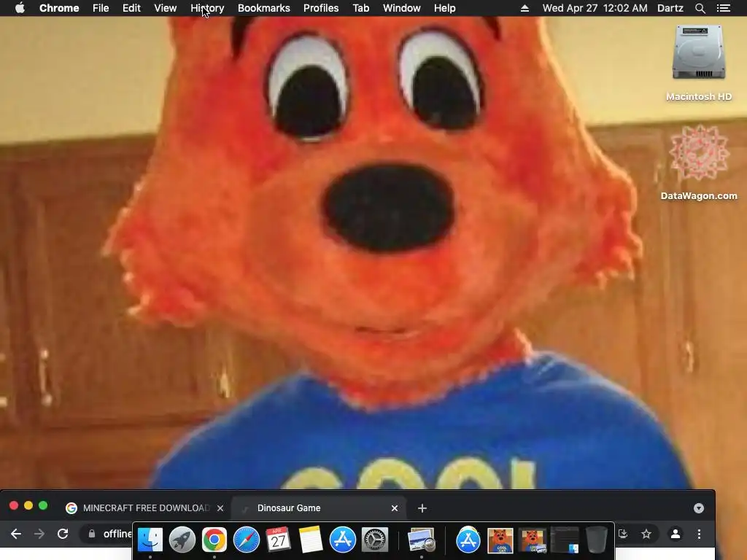
Task: Open System Preferences gear in the Dock
Action: click(x=374, y=540)
